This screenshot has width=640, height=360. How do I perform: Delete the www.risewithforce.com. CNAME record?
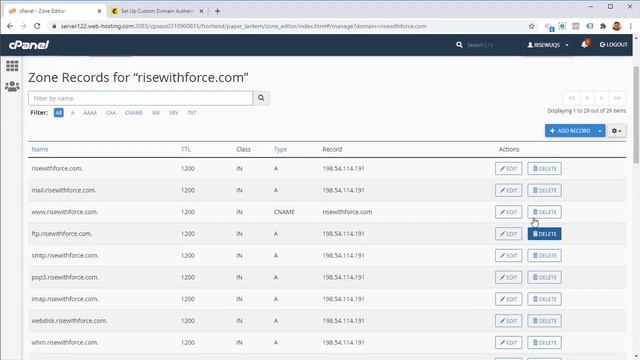(x=544, y=212)
